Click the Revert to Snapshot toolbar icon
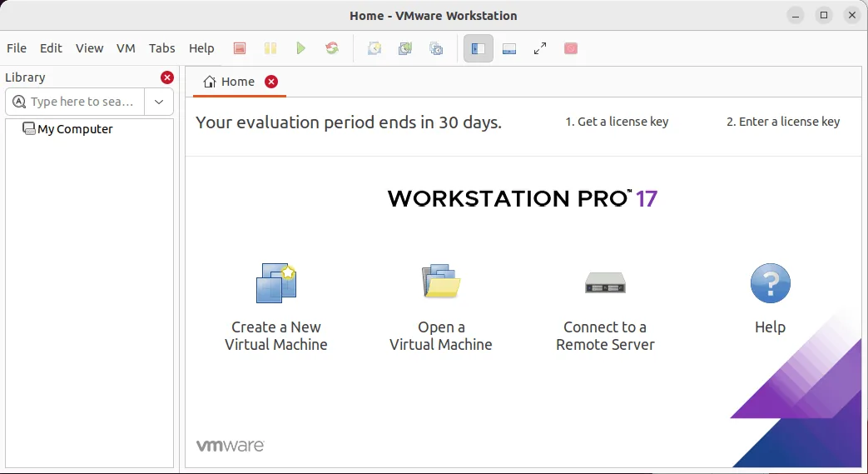The image size is (868, 474). click(x=405, y=49)
